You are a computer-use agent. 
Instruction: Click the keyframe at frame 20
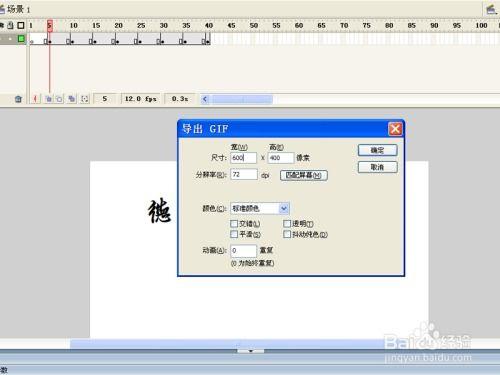117,42
